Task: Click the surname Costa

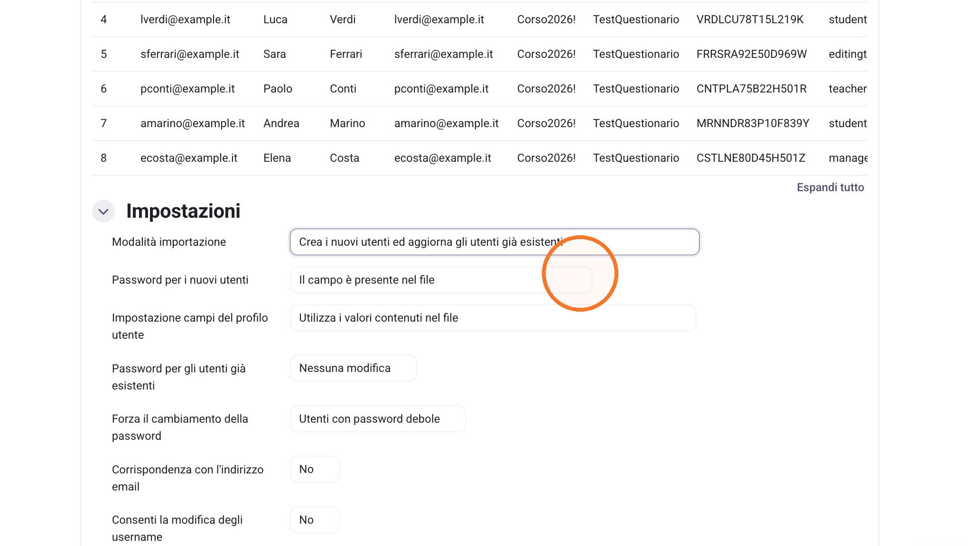Action: click(345, 158)
